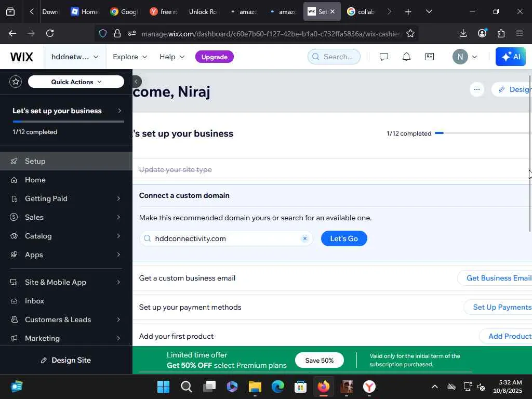Go to Home in sidebar
This screenshot has width=532, height=399.
pos(66,180)
